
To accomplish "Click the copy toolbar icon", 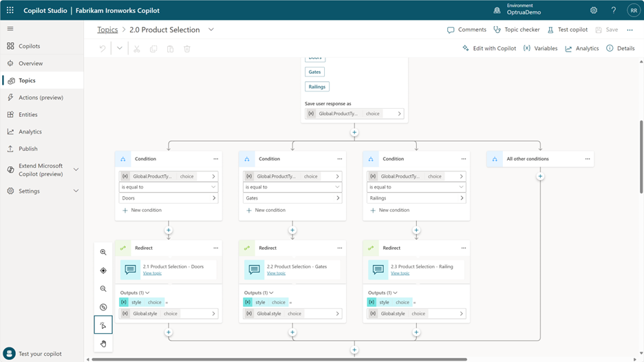I will point(153,49).
